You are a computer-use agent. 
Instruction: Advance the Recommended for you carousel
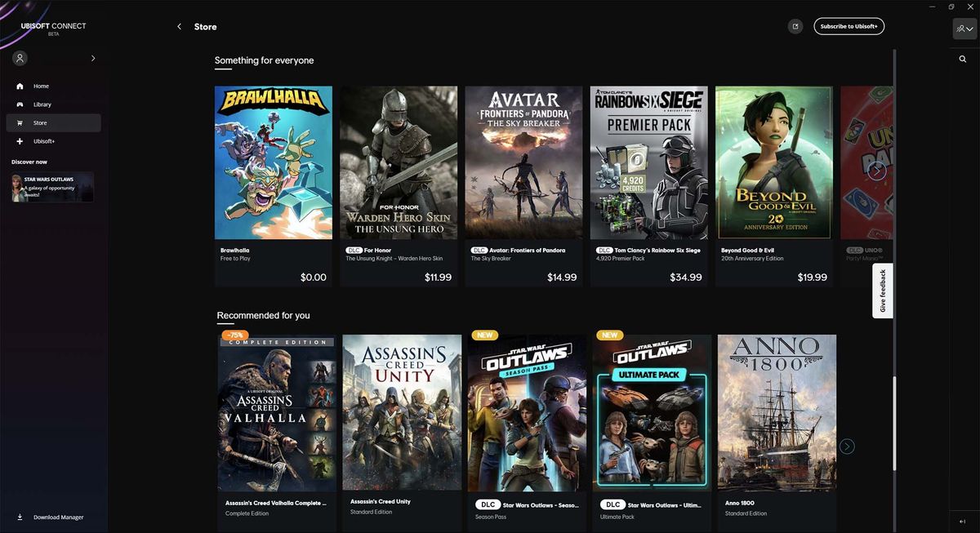[x=846, y=446]
